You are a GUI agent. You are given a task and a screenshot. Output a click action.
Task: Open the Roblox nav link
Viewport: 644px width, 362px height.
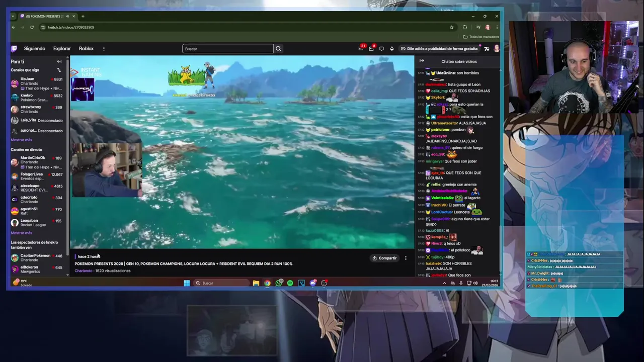pos(86,49)
